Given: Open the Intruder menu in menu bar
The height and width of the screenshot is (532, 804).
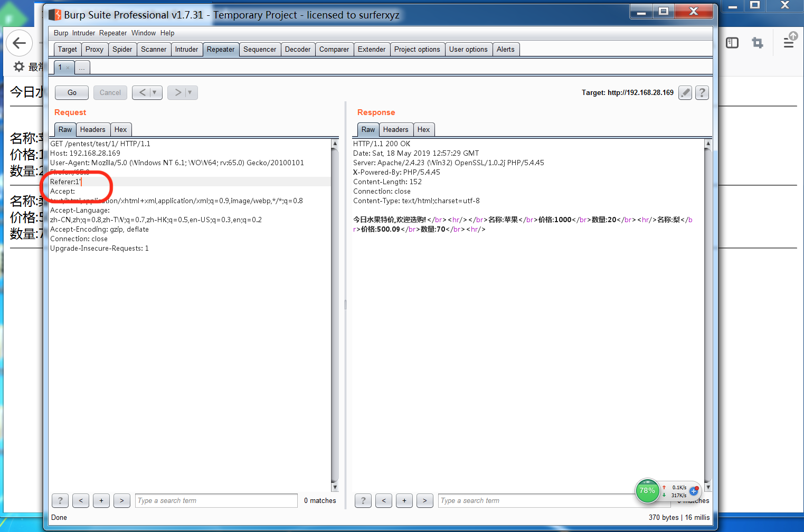Looking at the screenshot, I should [x=83, y=33].
